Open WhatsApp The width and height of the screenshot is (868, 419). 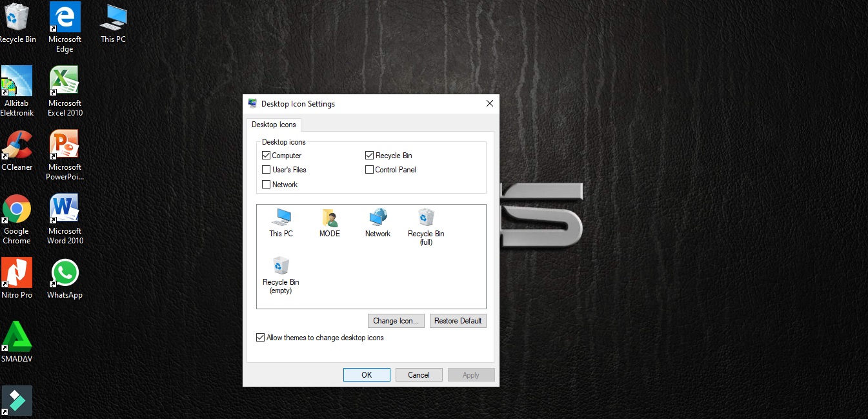(x=65, y=271)
